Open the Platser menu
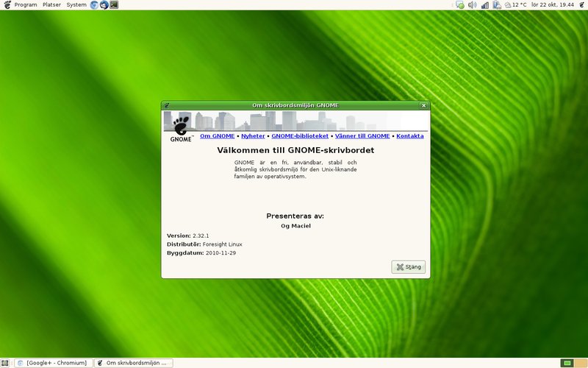Image resolution: width=588 pixels, height=368 pixels. click(x=51, y=5)
